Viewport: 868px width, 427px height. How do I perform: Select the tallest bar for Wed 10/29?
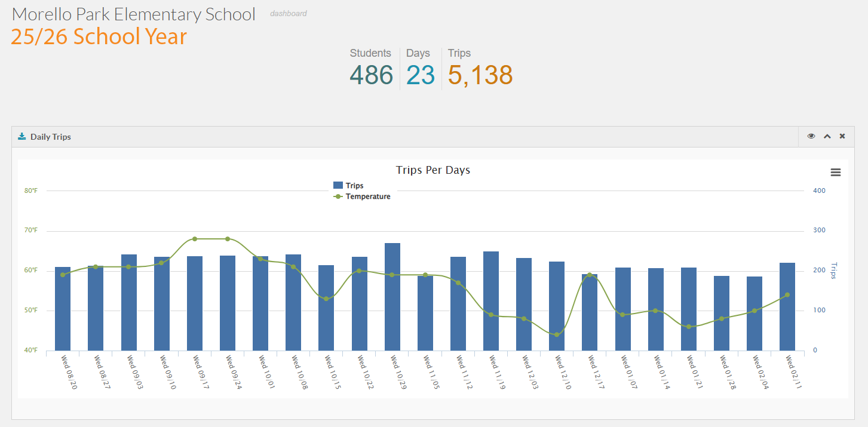(x=392, y=296)
